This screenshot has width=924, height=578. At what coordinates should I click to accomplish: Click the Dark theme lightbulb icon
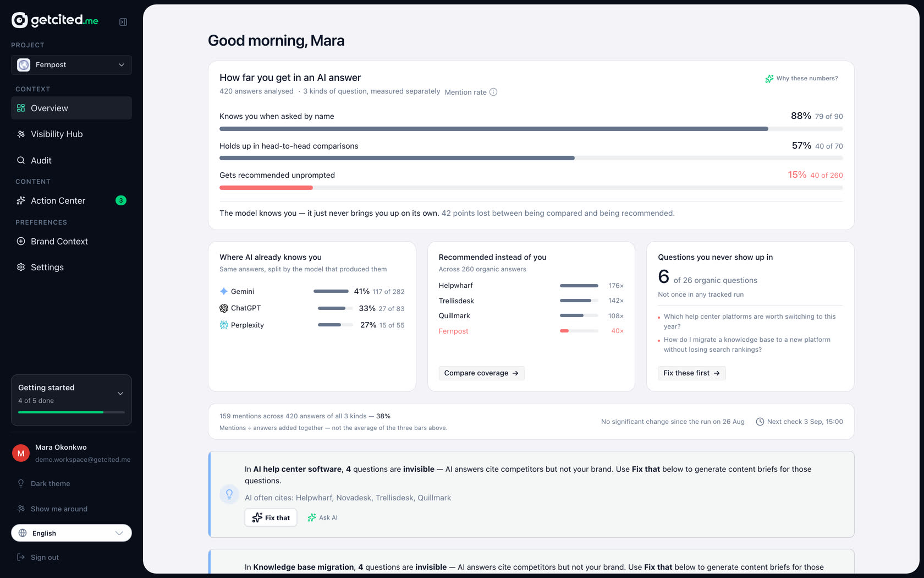(x=21, y=483)
